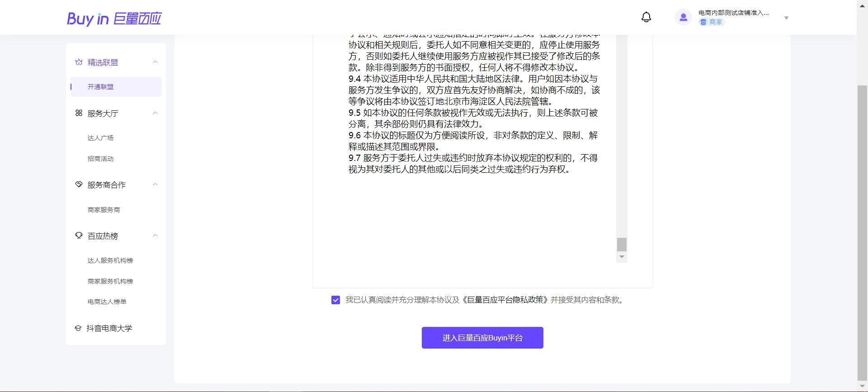
Task: Click the agreement scrollbar thumb
Action: pos(622,244)
